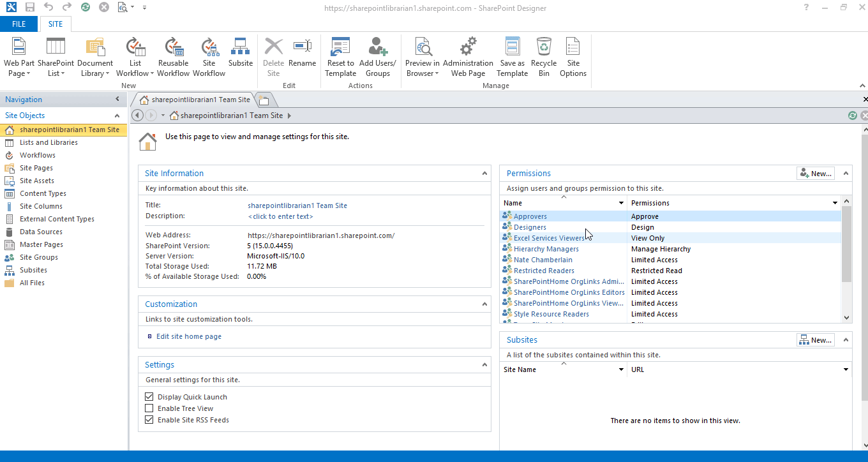Open the Name column filter dropdown
Image resolution: width=868 pixels, height=462 pixels.
click(620, 202)
